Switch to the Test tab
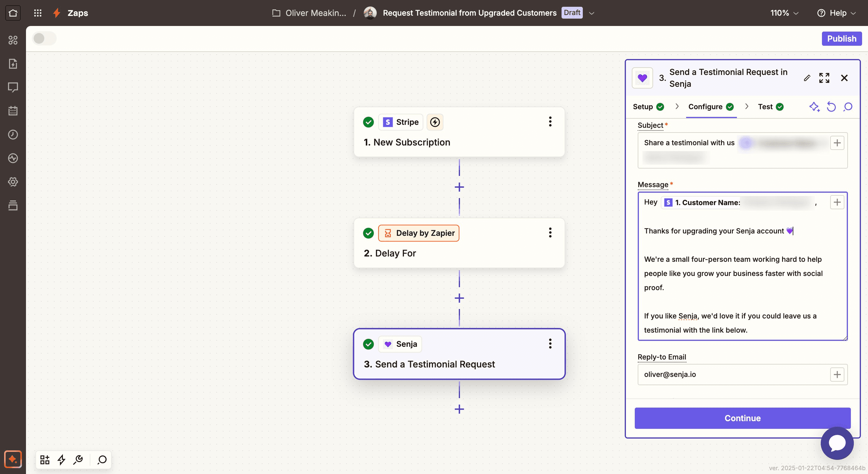 [771, 107]
